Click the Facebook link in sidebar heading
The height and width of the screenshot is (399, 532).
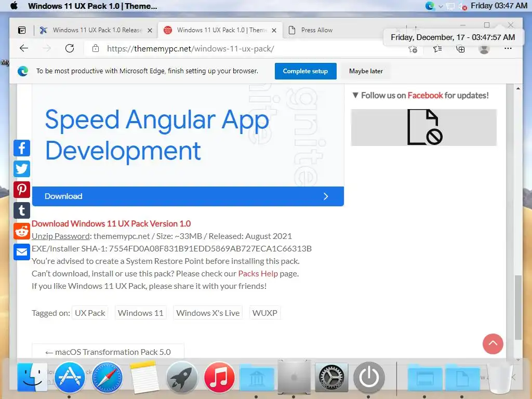click(425, 96)
